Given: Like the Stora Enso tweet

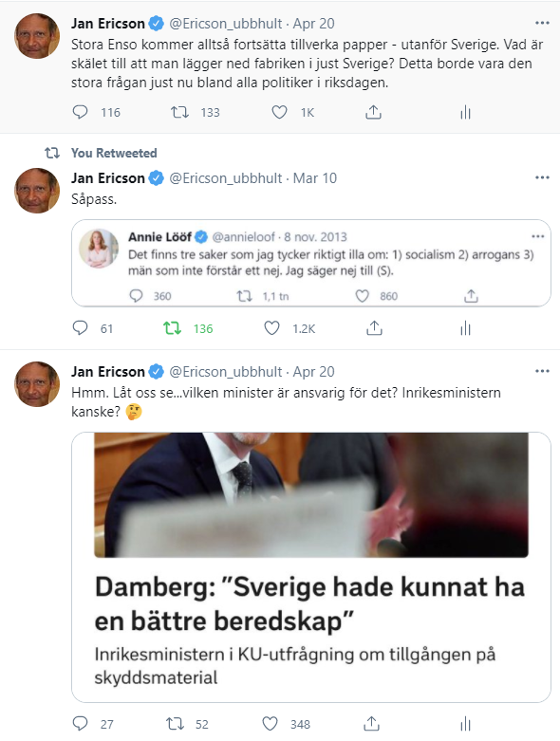Looking at the screenshot, I should pos(279,112).
